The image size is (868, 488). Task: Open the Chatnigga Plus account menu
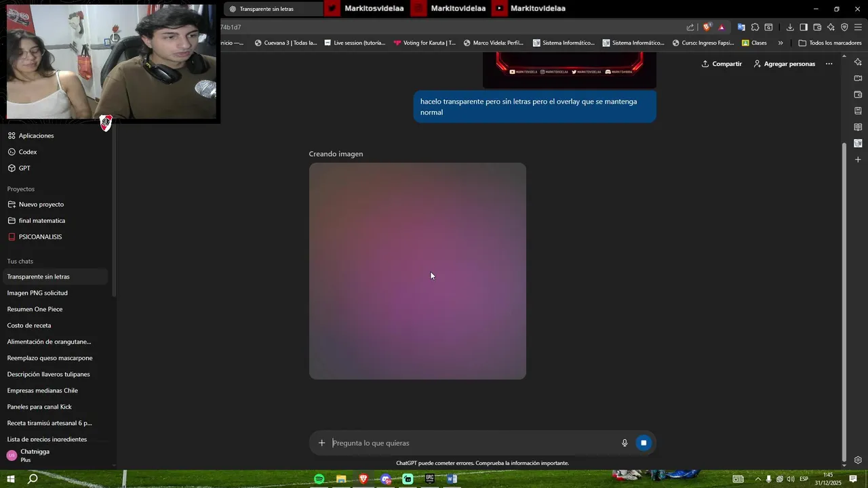pyautogui.click(x=56, y=455)
